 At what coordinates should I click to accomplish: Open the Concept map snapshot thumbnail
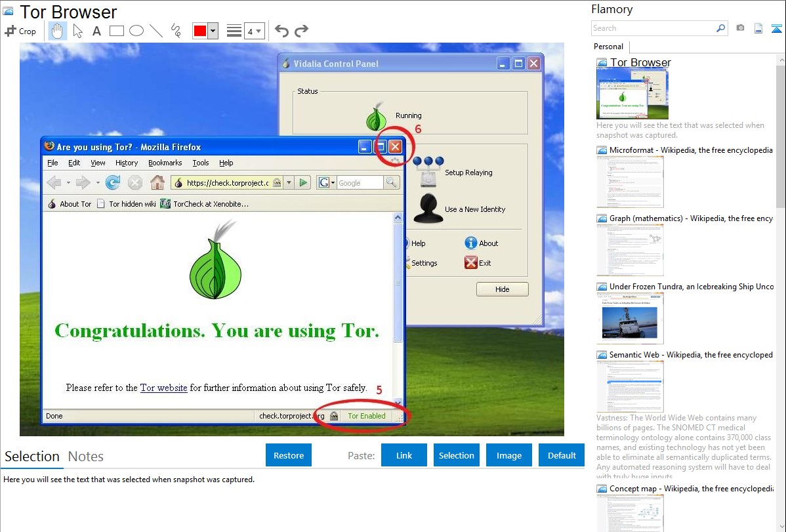point(630,513)
